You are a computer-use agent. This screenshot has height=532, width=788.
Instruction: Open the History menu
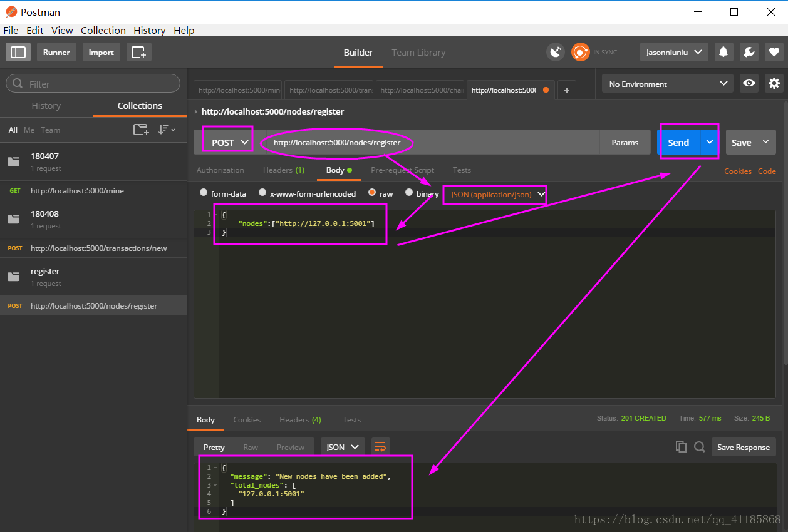point(149,30)
